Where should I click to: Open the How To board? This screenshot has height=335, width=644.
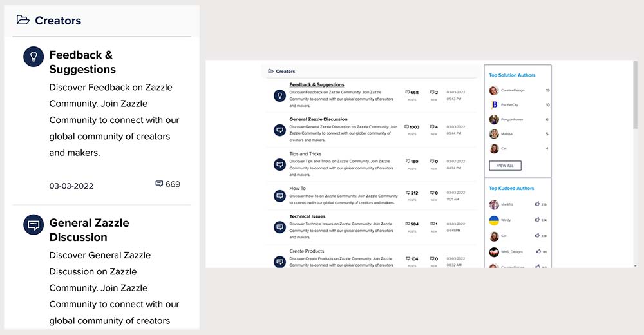pyautogui.click(x=298, y=188)
